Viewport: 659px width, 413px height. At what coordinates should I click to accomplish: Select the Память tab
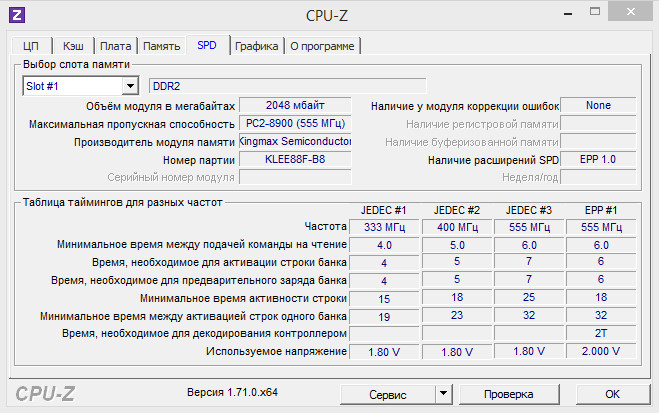[161, 46]
